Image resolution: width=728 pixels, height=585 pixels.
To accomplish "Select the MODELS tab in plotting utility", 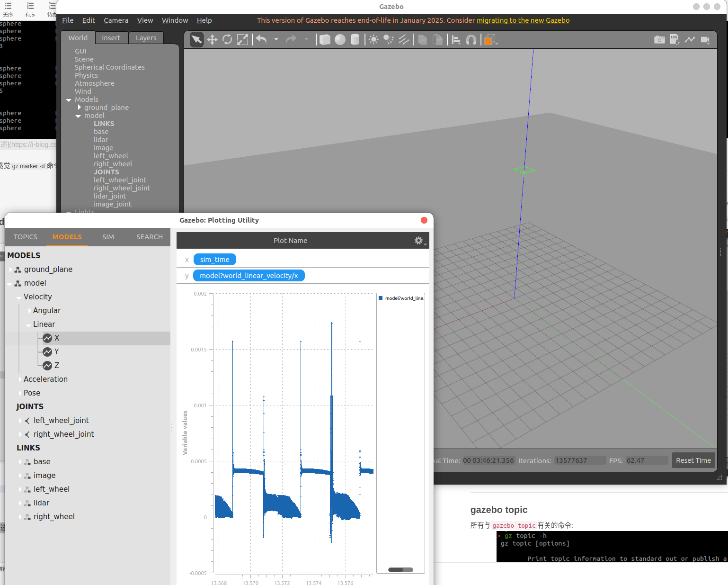I will (x=67, y=237).
